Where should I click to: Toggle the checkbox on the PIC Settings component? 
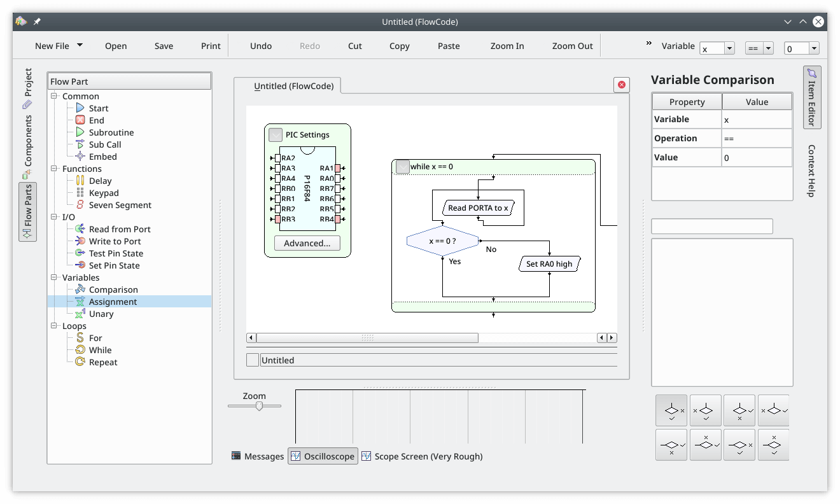coord(275,134)
